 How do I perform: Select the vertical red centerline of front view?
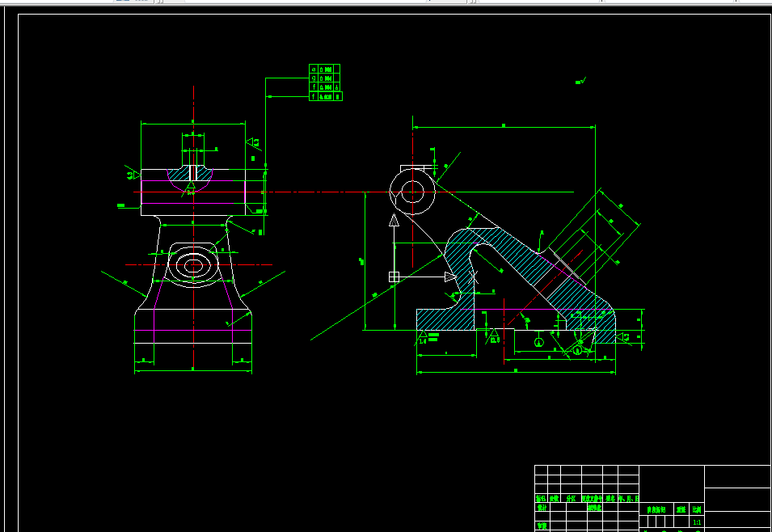coord(193,226)
